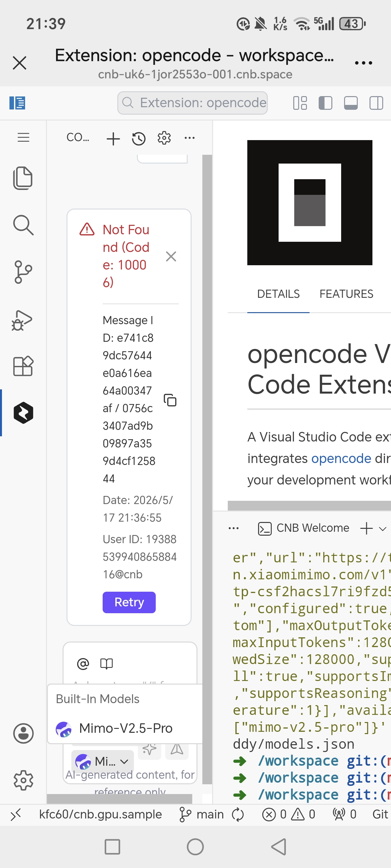This screenshot has width=391, height=868.
Task: Switch to the DETAILS tab
Action: [x=278, y=294]
